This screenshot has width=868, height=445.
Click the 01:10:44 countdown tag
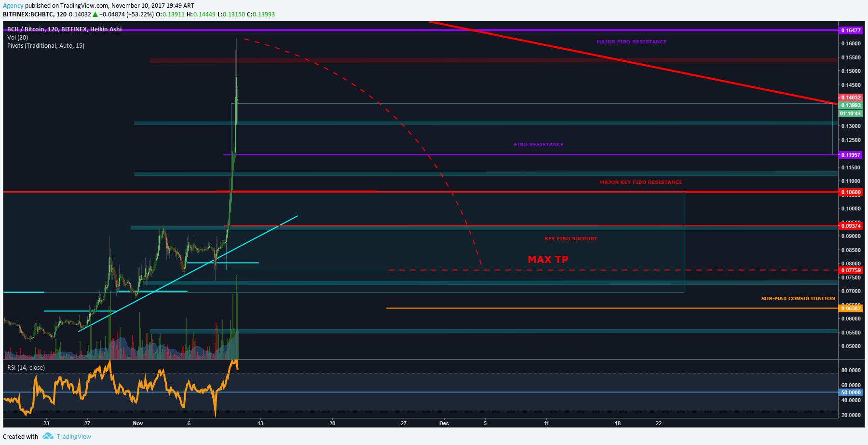[851, 114]
